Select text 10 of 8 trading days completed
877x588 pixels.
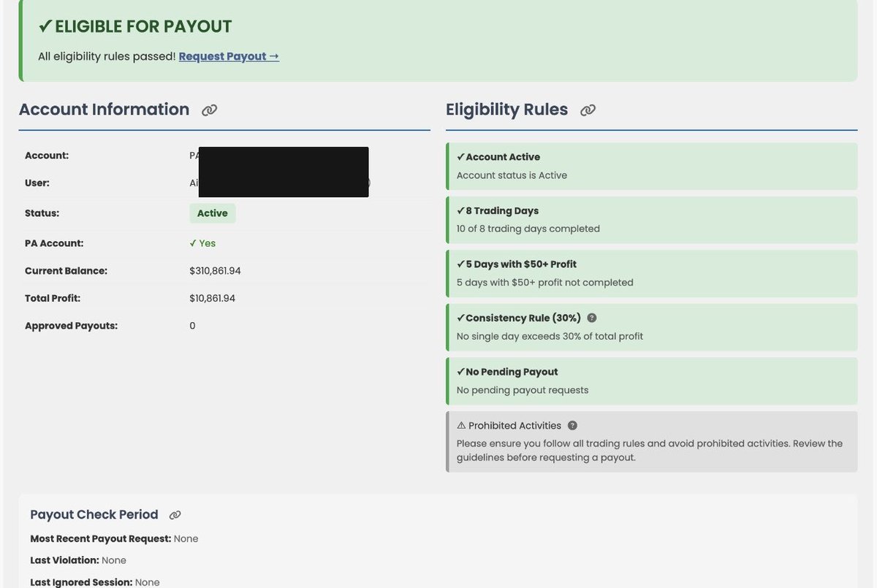[528, 229]
